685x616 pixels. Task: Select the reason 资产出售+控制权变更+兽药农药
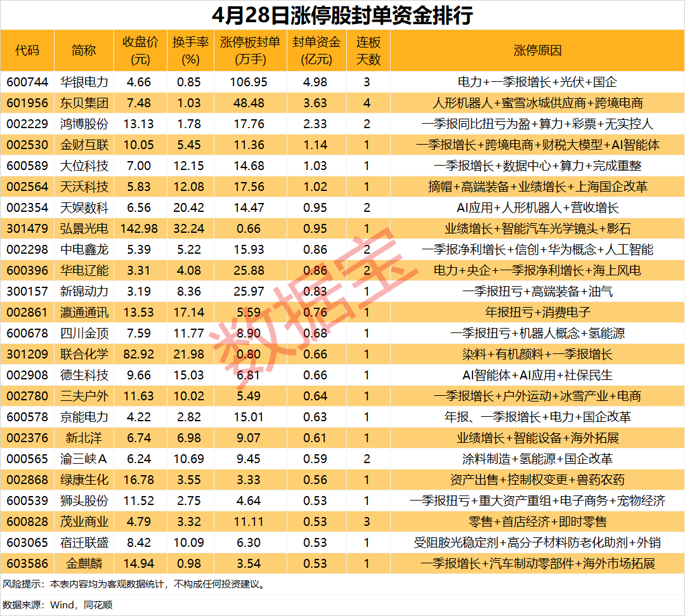[537, 480]
